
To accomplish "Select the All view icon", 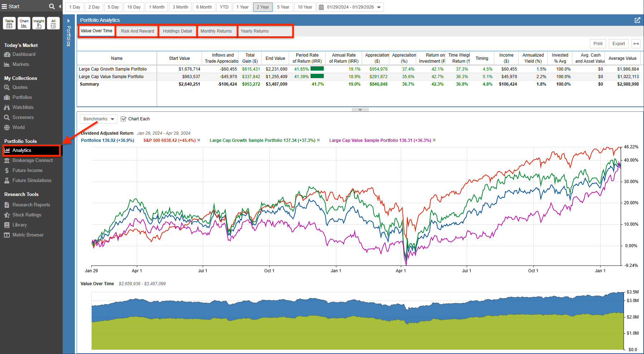I will [x=53, y=23].
